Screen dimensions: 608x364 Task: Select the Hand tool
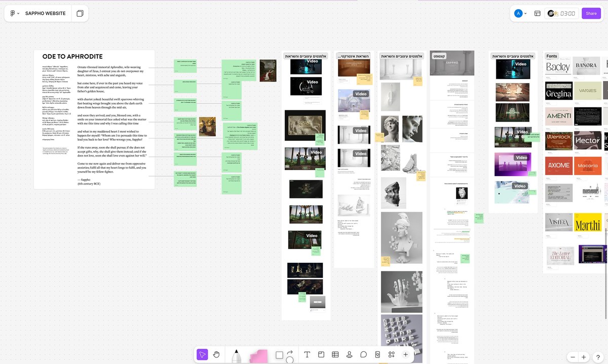(x=216, y=355)
